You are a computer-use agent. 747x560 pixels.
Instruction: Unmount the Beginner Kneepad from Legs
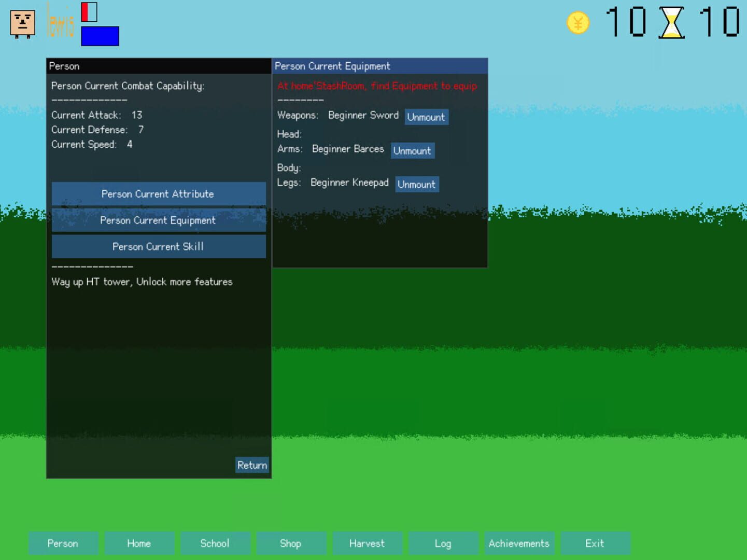pos(417,185)
